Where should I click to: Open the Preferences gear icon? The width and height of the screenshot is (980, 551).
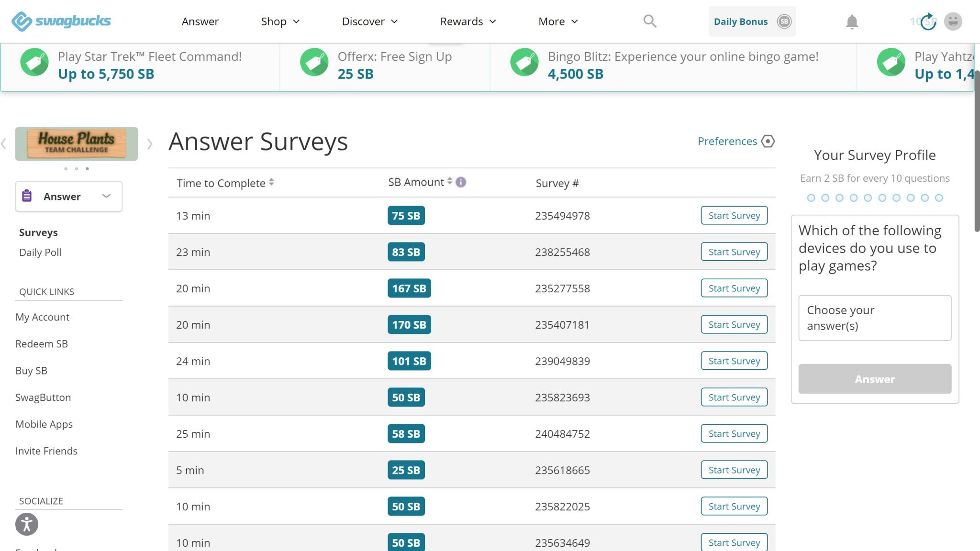coord(768,141)
